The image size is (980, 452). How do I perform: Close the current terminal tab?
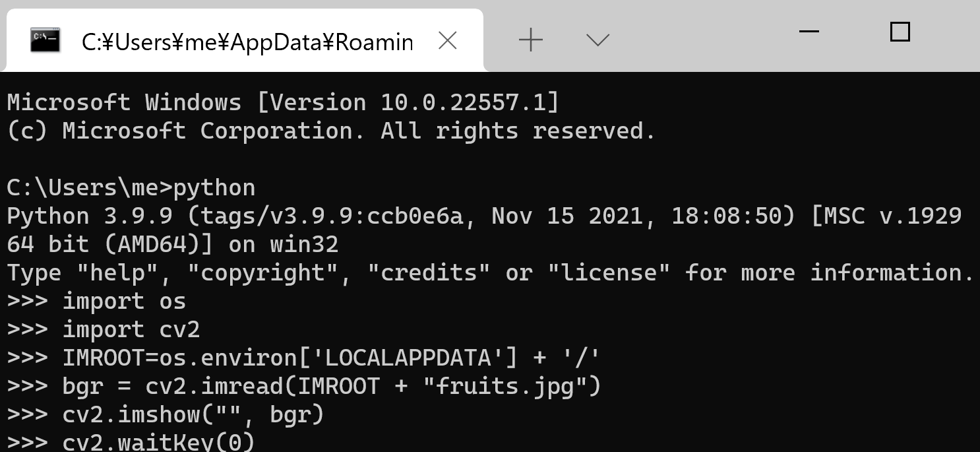click(x=448, y=41)
